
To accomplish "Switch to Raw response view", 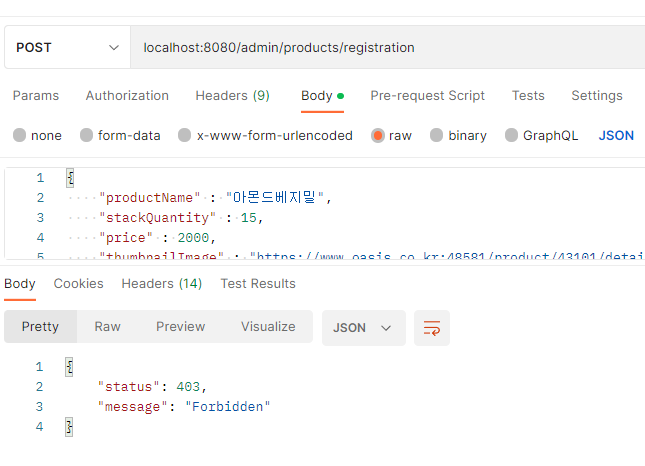I will coord(107,327).
